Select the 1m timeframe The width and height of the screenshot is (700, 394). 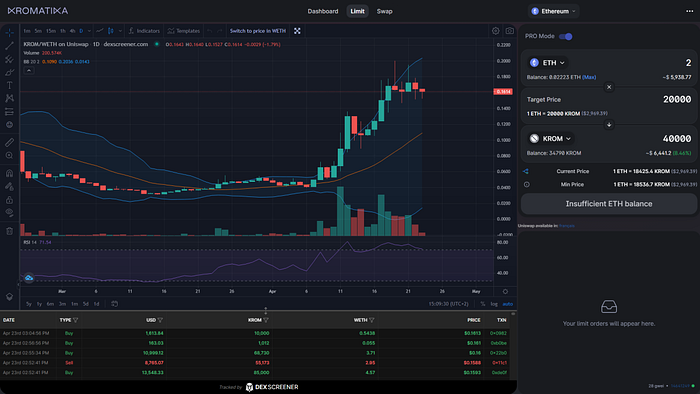[27, 31]
